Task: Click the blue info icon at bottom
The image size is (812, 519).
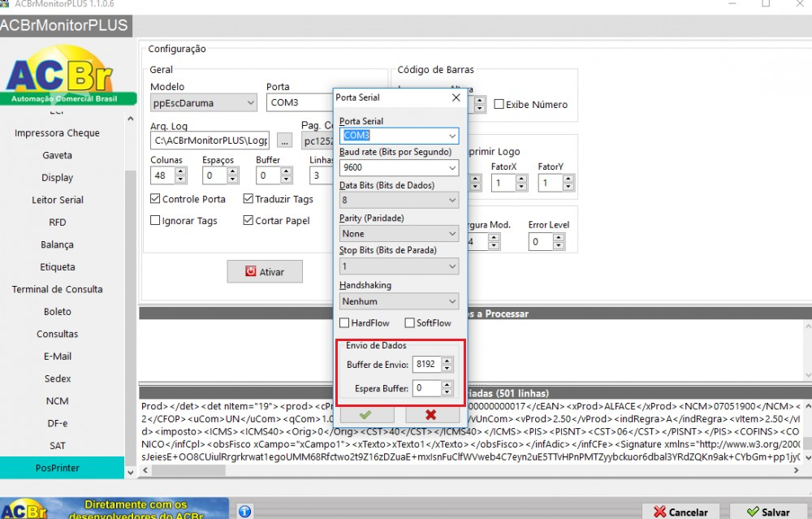Action: click(245, 511)
